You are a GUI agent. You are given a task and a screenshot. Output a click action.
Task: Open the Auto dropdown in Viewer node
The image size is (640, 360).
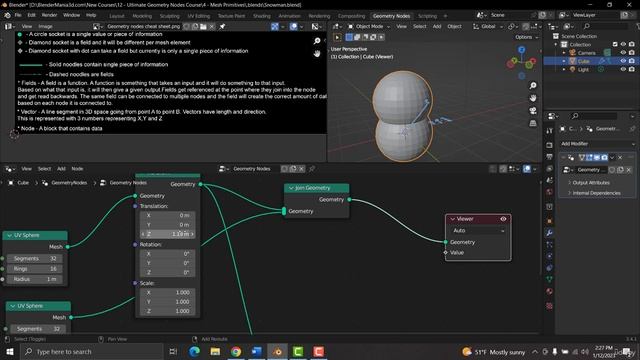pyautogui.click(x=478, y=231)
